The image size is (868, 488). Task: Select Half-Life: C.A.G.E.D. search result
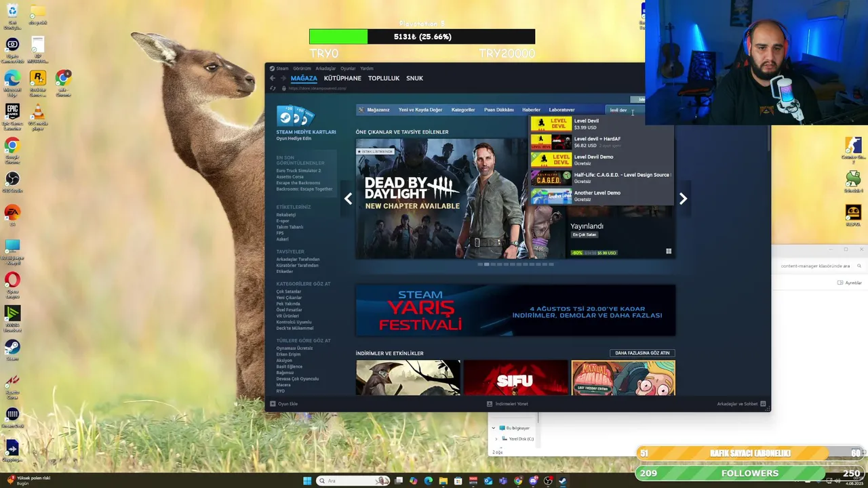602,178
